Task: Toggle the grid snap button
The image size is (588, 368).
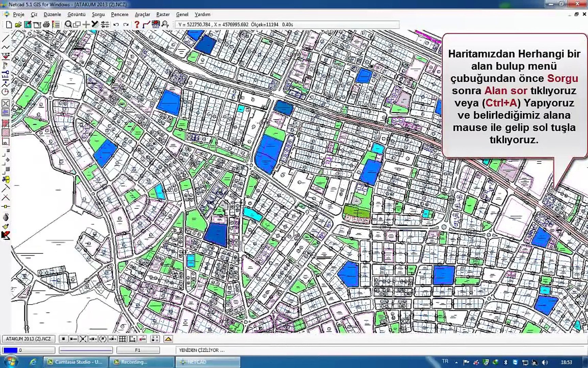Action: (x=122, y=339)
